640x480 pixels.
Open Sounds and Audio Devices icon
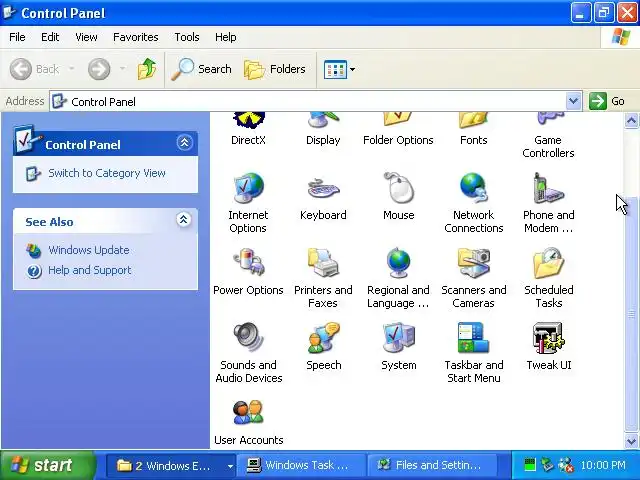click(x=248, y=353)
